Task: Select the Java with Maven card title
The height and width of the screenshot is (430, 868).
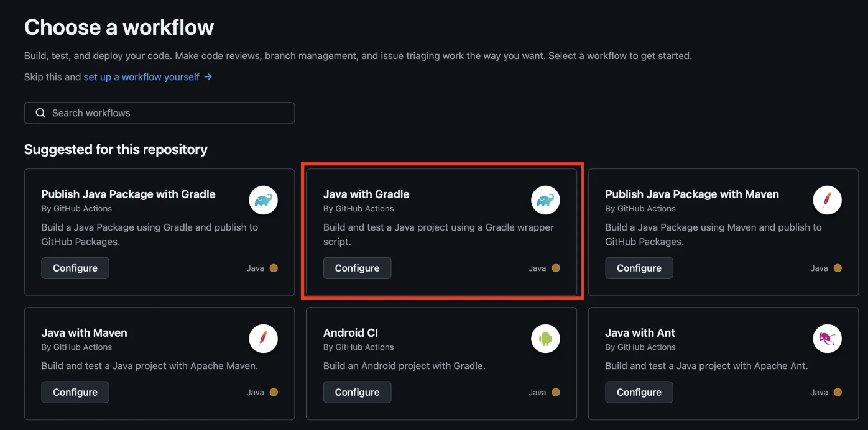Action: 84,332
